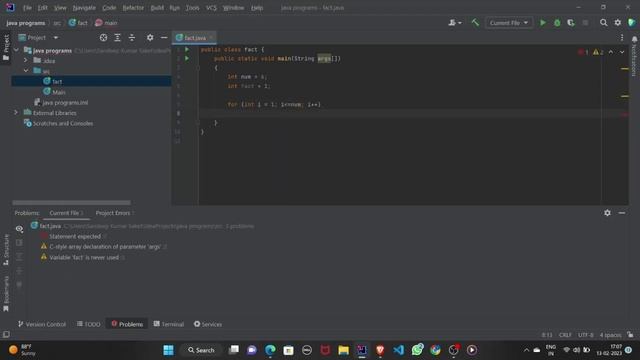The width and height of the screenshot is (640, 360).
Task: Run the current file with the green play button
Action: 542,23
